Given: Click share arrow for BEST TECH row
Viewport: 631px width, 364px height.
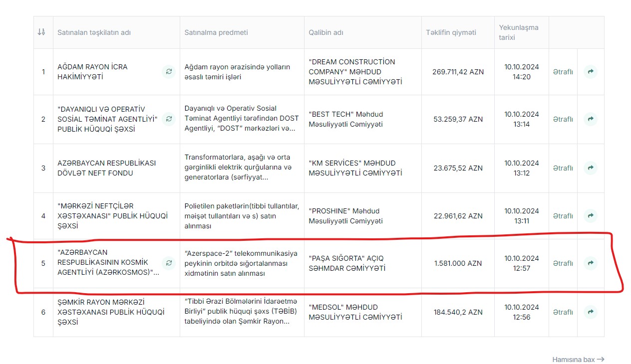Looking at the screenshot, I should point(591,119).
